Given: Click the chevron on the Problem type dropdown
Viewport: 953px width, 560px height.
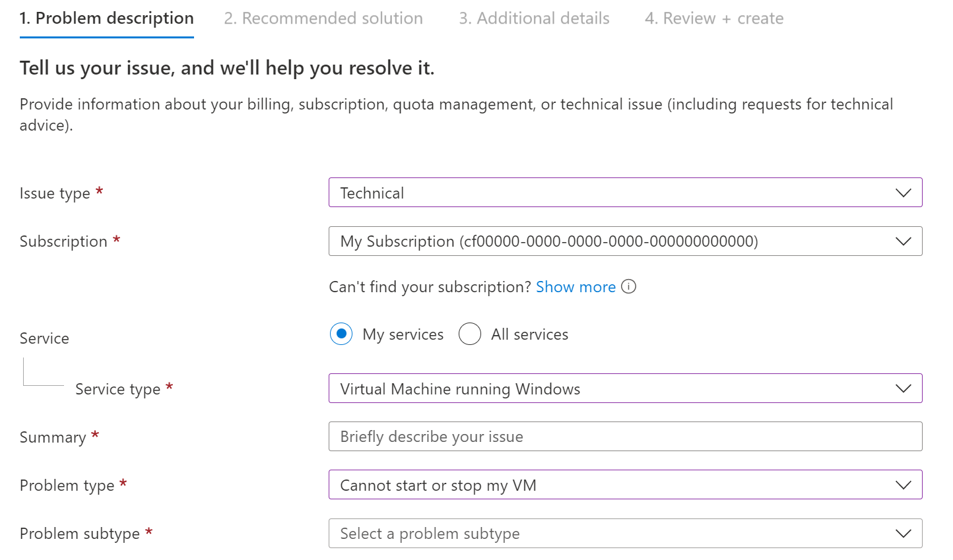Looking at the screenshot, I should pyautogui.click(x=904, y=484).
